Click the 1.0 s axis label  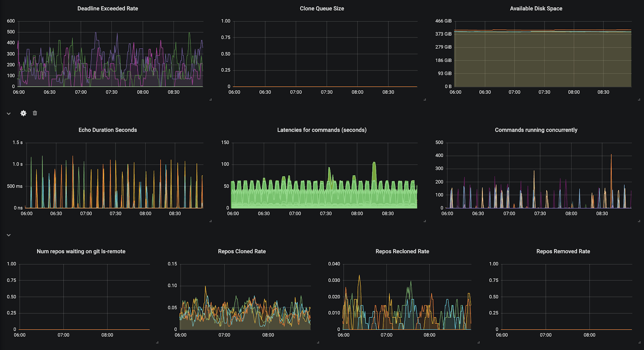pyautogui.click(x=17, y=164)
